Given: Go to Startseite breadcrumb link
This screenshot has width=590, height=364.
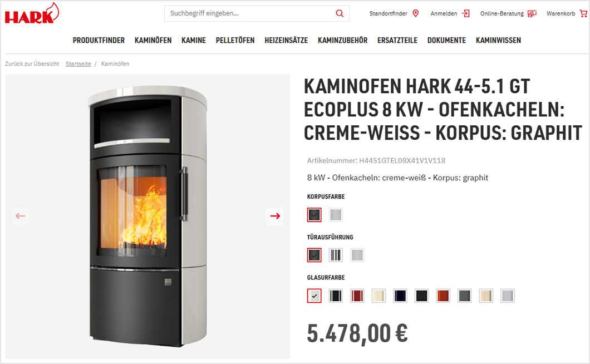Looking at the screenshot, I should pyautogui.click(x=78, y=64).
